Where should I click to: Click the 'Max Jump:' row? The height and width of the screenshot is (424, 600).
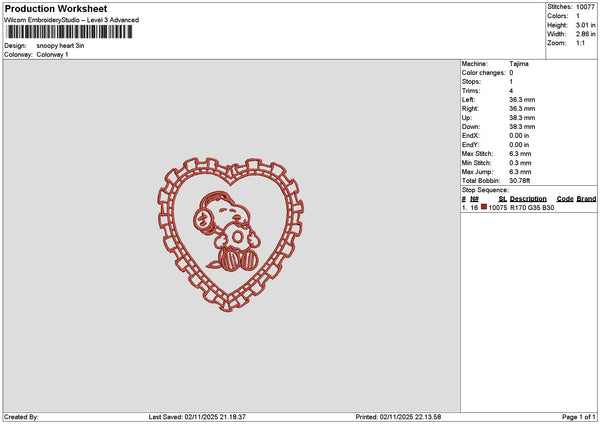(497, 172)
